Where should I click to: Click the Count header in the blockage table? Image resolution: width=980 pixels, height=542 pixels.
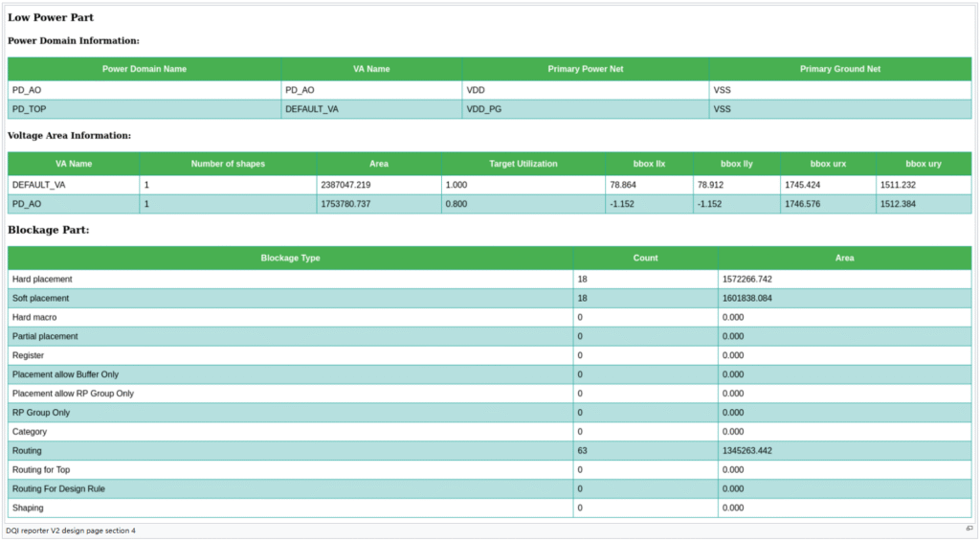tap(645, 258)
